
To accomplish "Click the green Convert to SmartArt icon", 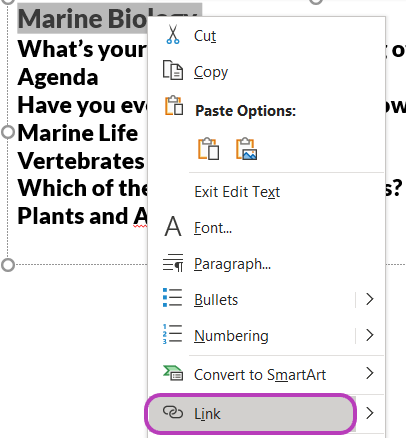I will [173, 373].
